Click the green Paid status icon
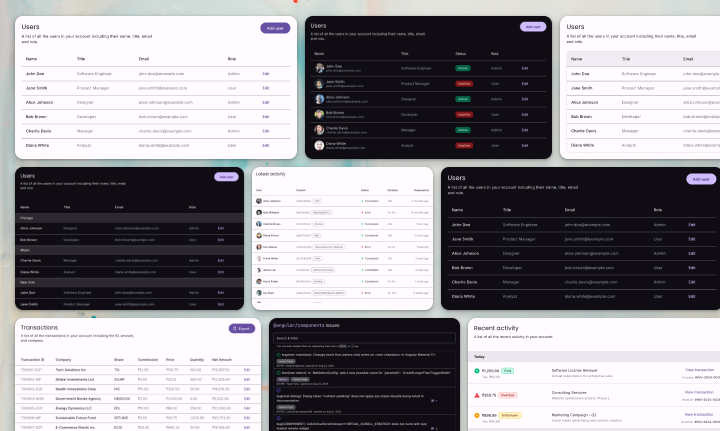This screenshot has height=431, width=720. coord(478,371)
